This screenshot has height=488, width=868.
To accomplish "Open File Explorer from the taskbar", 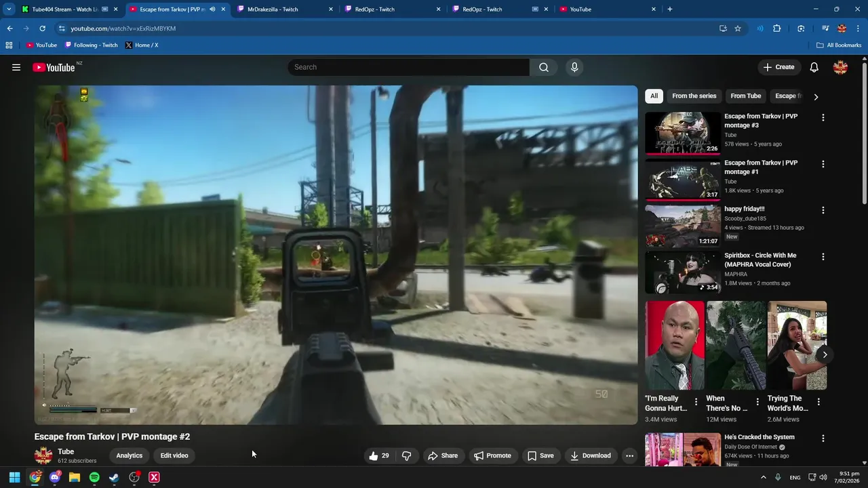I will coord(75,477).
